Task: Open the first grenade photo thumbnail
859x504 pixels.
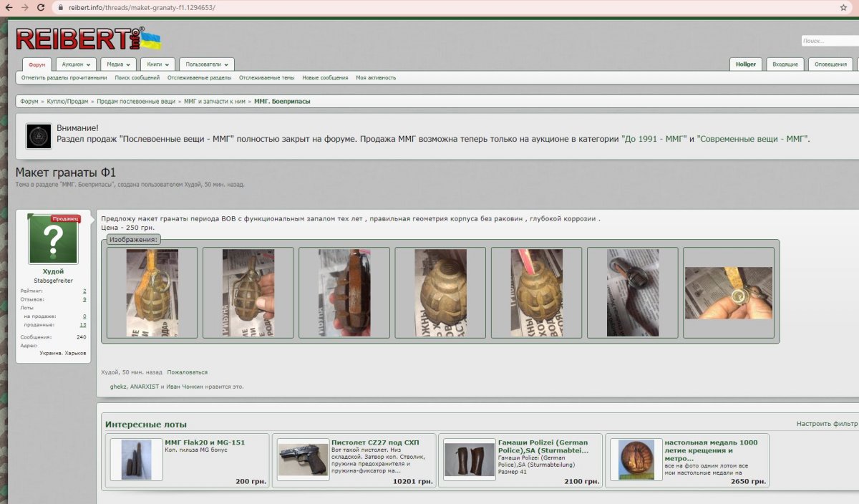Action: tap(152, 293)
